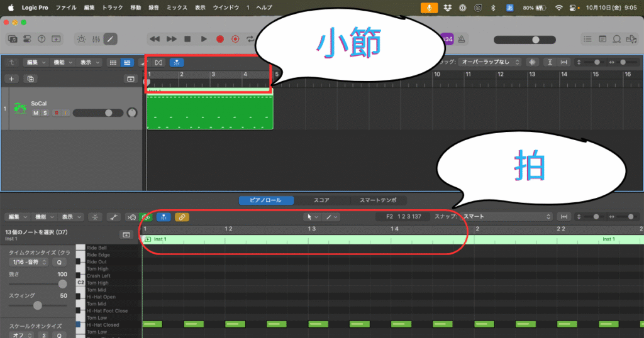Open the Loop Browser icon

click(617, 39)
